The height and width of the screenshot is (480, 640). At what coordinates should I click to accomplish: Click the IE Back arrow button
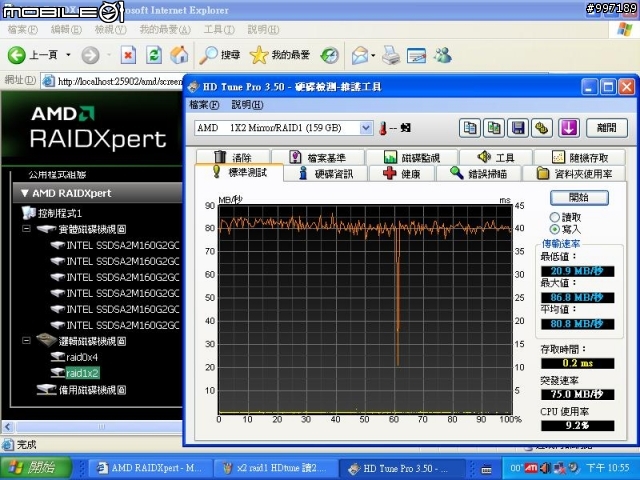click(x=17, y=55)
